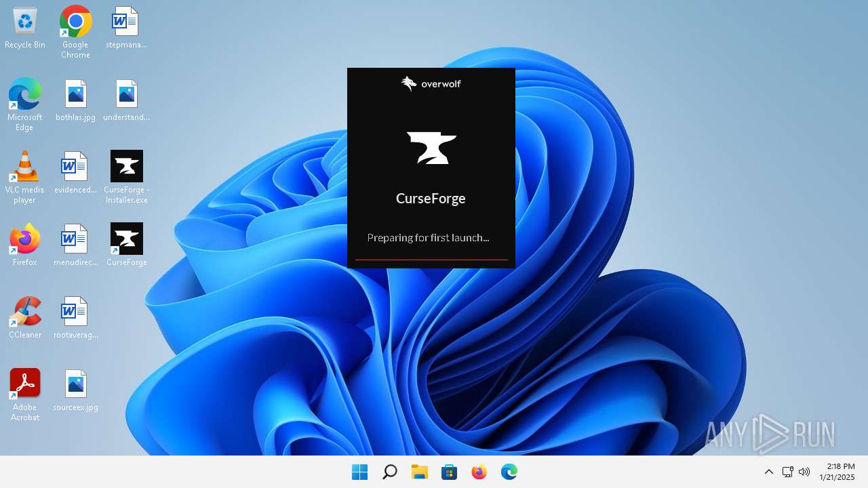Image resolution: width=868 pixels, height=488 pixels.
Task: Open the Microsoft Edge desktop shortcut
Action: click(x=25, y=104)
